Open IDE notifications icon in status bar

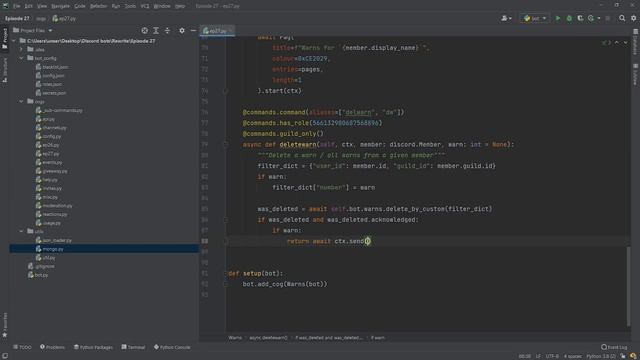[x=633, y=356]
